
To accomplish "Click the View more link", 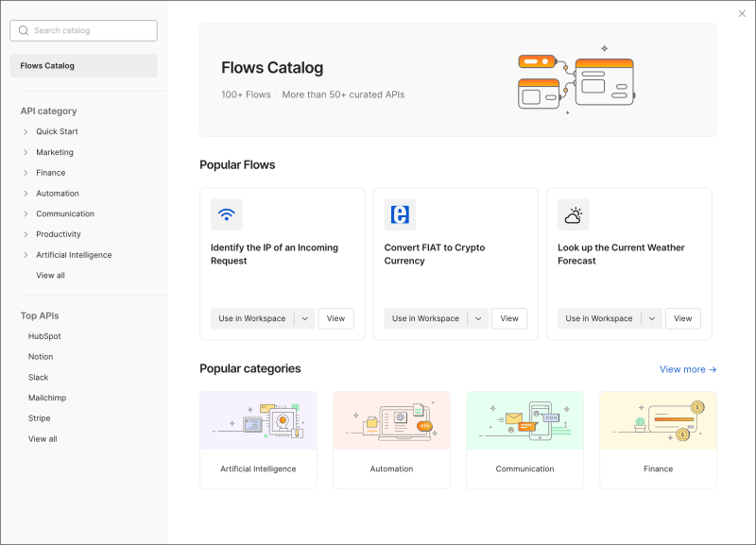I will coord(688,369).
